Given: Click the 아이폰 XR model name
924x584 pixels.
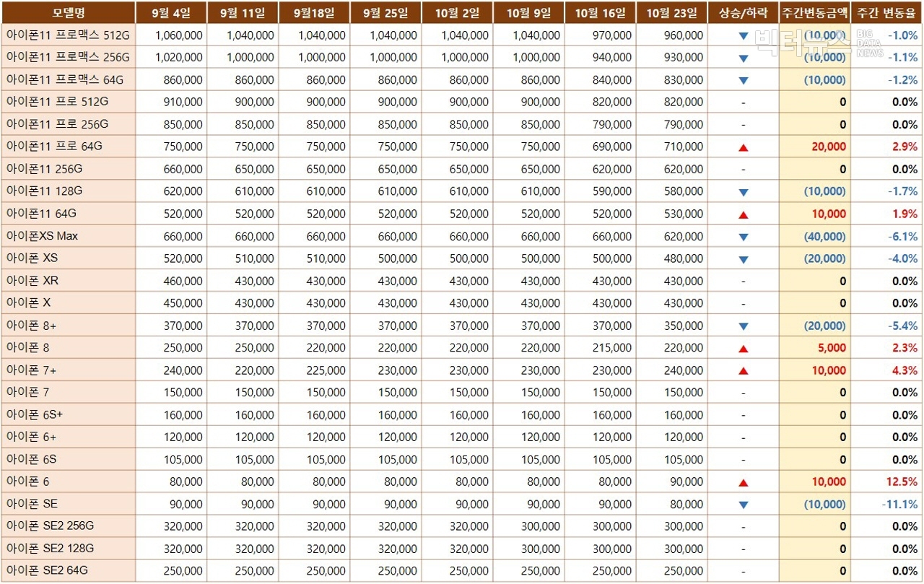Looking at the screenshot, I should click(x=32, y=281).
